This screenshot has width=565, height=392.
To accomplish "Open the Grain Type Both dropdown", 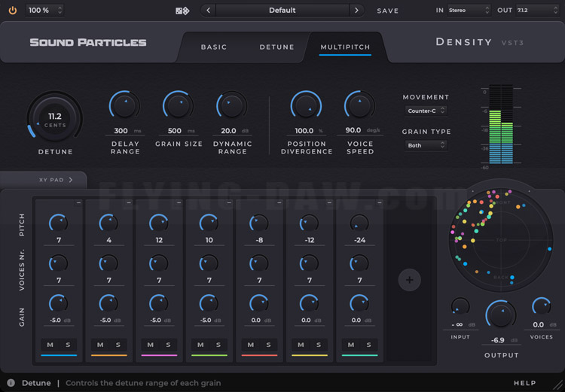I will click(426, 145).
